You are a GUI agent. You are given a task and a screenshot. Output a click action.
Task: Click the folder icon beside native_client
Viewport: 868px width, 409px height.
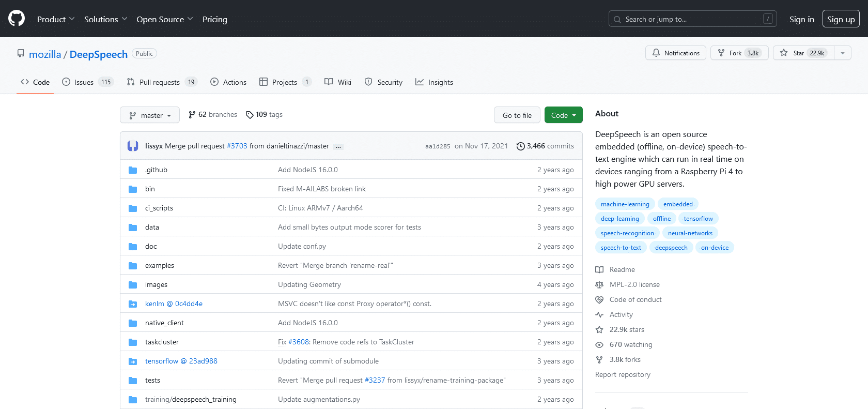tap(133, 323)
